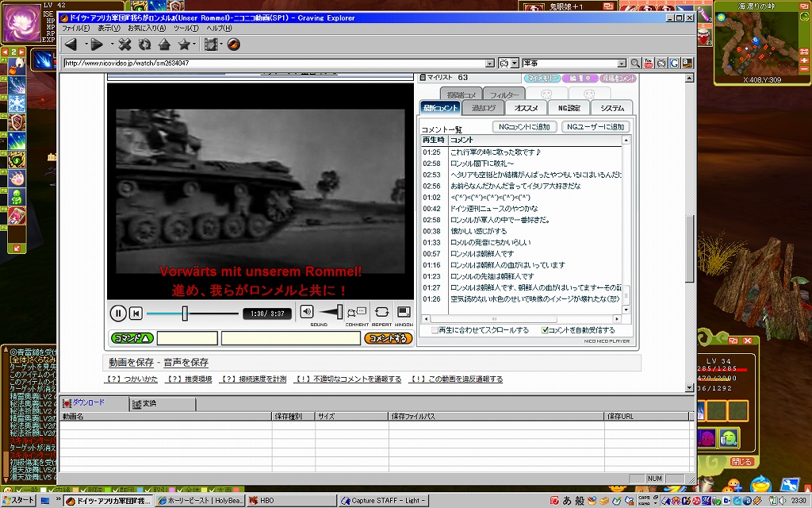Switch to the 過去ログ tab
Screen dimensions: 812x508
tap(483, 108)
